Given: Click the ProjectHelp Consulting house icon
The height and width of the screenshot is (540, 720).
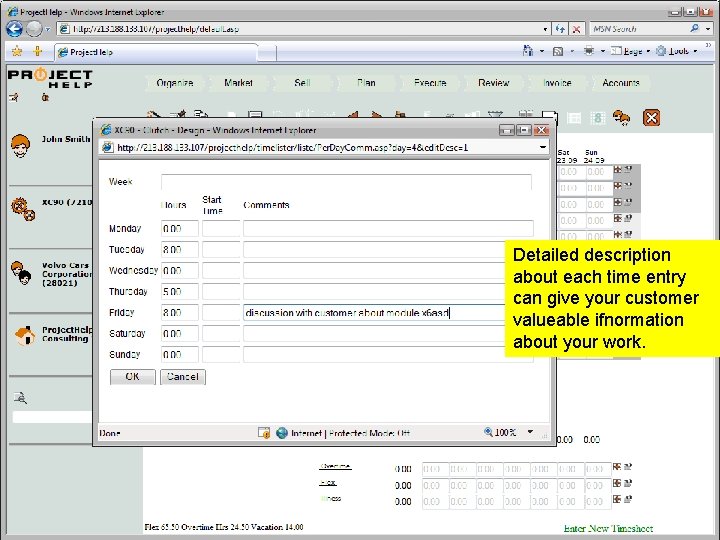Looking at the screenshot, I should coord(25,335).
